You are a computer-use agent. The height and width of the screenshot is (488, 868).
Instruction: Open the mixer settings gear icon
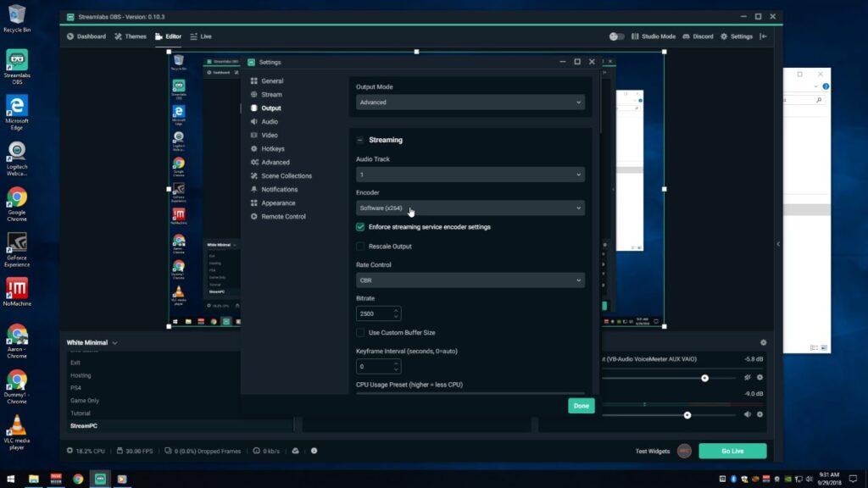point(764,342)
